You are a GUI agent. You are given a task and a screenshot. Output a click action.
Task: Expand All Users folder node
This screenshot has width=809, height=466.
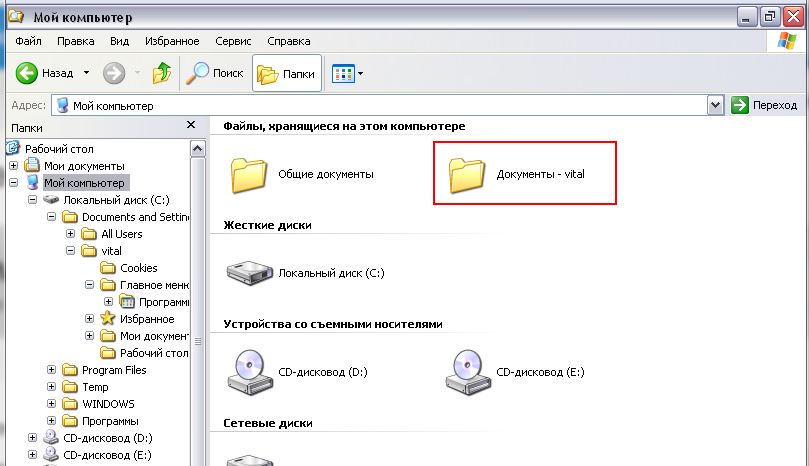tap(71, 234)
